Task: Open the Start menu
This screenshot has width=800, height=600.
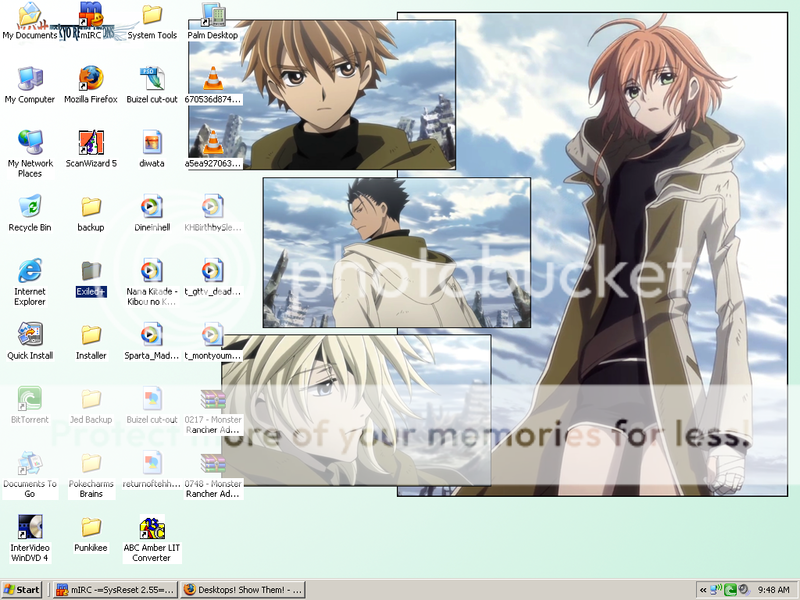Action: pos(21,590)
